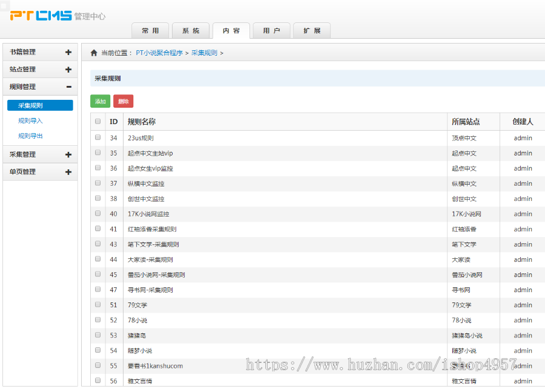Screen dimensions: 545x392
Task: Check the box for row ID 54
Action: pos(97,350)
